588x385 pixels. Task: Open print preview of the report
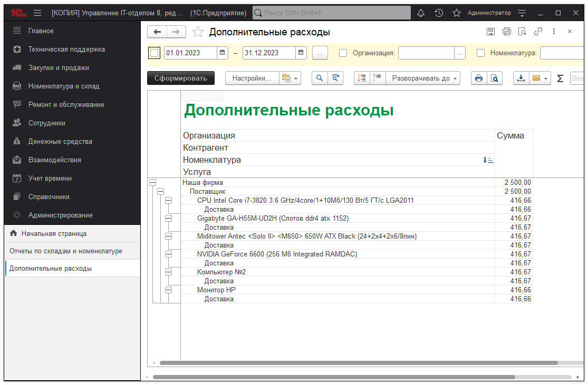click(x=495, y=78)
